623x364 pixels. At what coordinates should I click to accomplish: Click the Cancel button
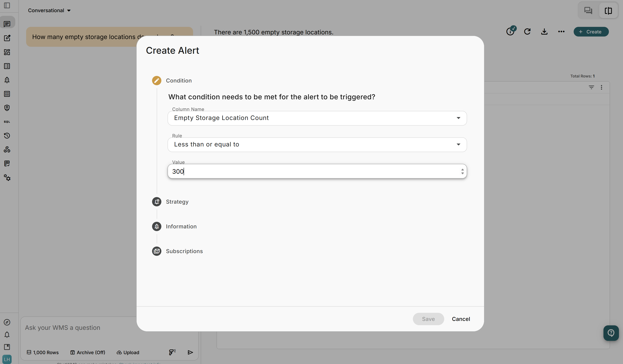pyautogui.click(x=461, y=319)
